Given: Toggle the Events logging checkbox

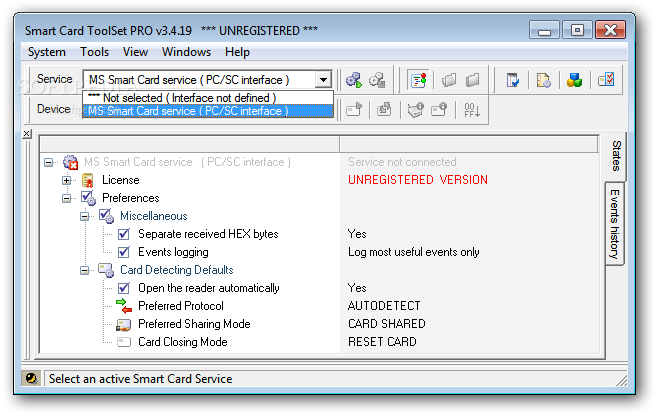Looking at the screenshot, I should point(124,252).
